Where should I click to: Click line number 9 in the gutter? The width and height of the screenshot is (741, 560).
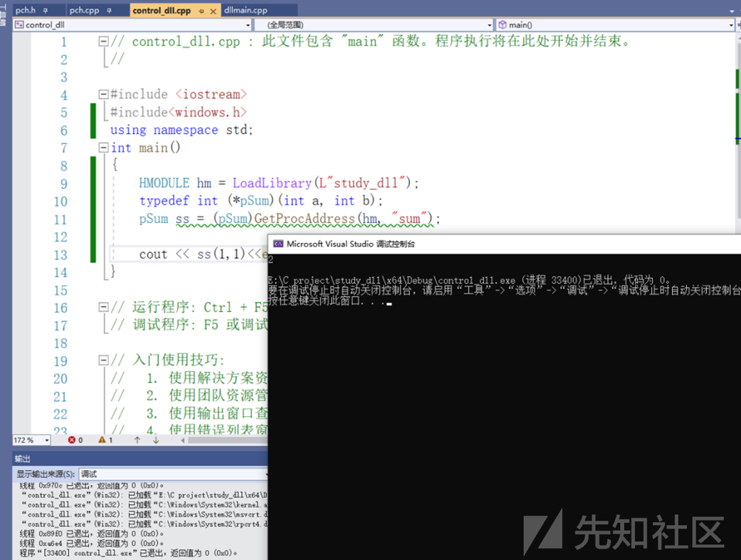[x=63, y=184]
